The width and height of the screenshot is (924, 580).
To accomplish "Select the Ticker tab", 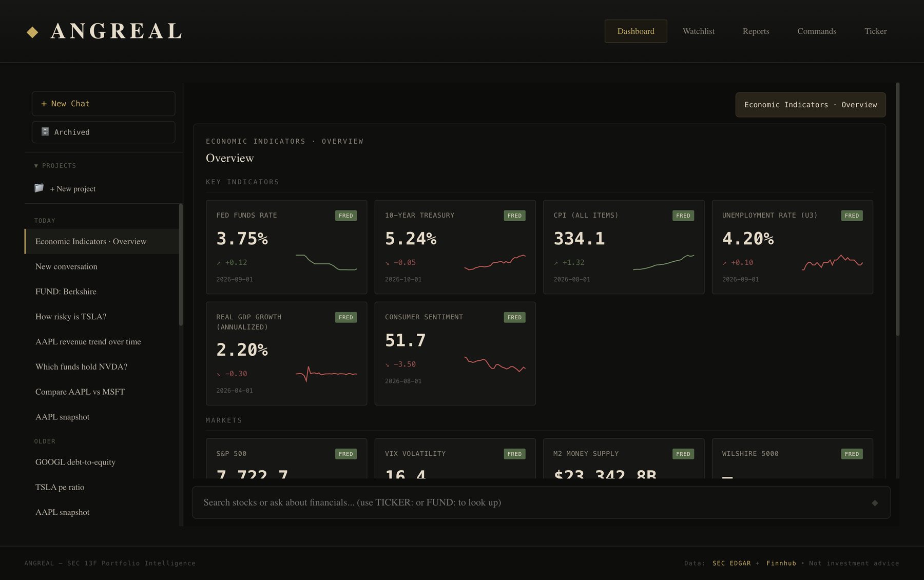I will [x=875, y=31].
